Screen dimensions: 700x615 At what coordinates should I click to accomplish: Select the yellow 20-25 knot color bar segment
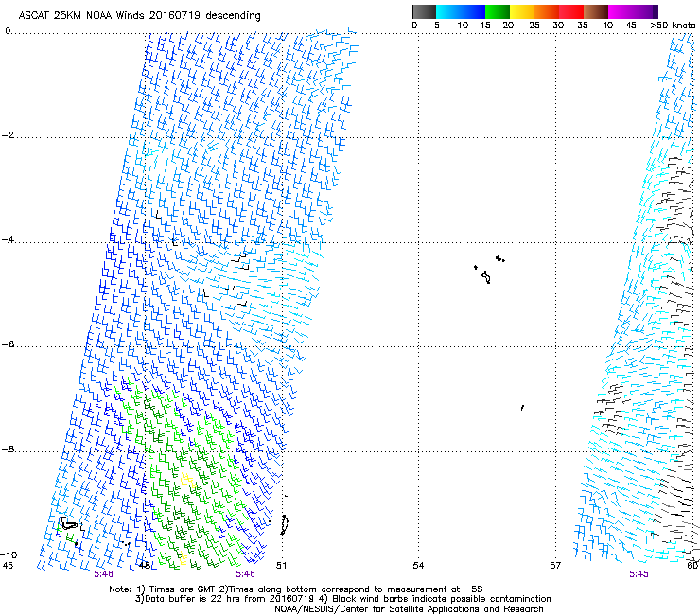pyautogui.click(x=522, y=11)
